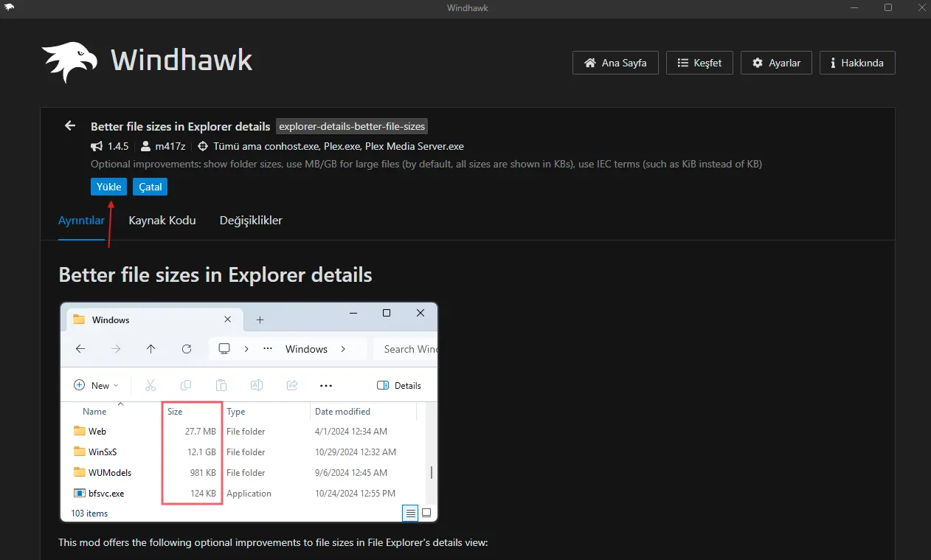
Task: Click the Windhawk title bar app icon
Action: [x=9, y=8]
